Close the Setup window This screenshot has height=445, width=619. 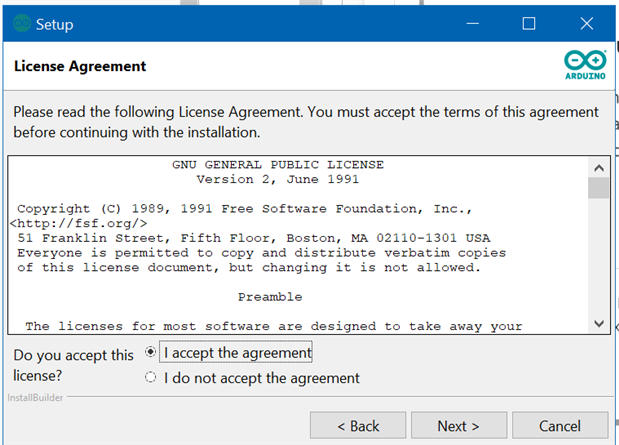[586, 24]
